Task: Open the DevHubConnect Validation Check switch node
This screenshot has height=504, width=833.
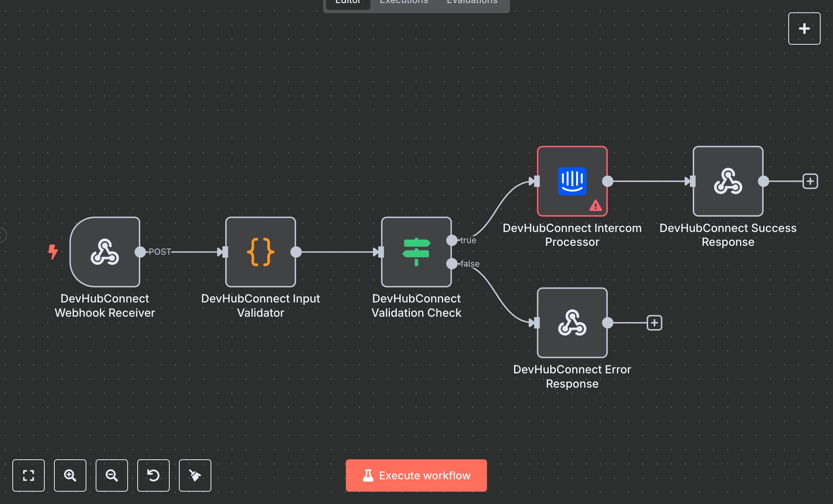Action: (x=416, y=252)
